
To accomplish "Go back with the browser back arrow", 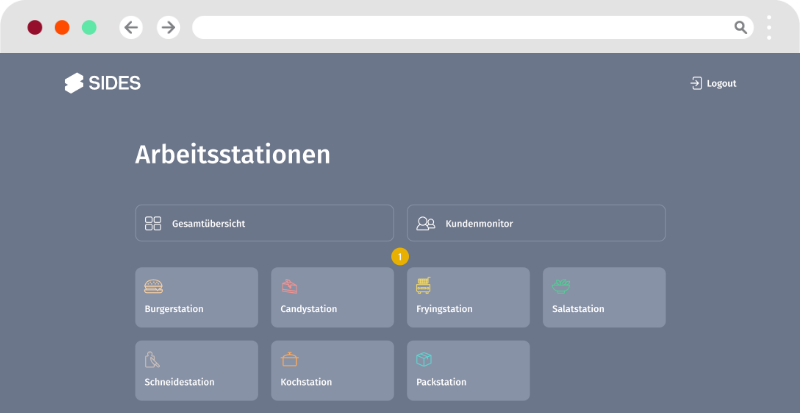I will click(131, 27).
